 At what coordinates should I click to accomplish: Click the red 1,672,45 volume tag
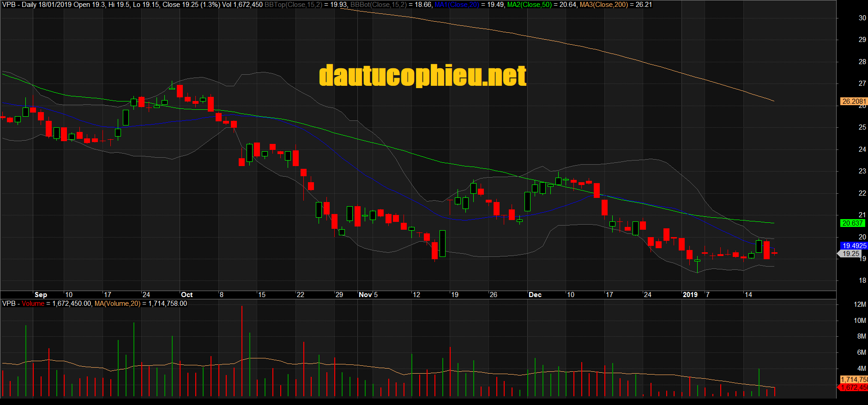point(853,387)
